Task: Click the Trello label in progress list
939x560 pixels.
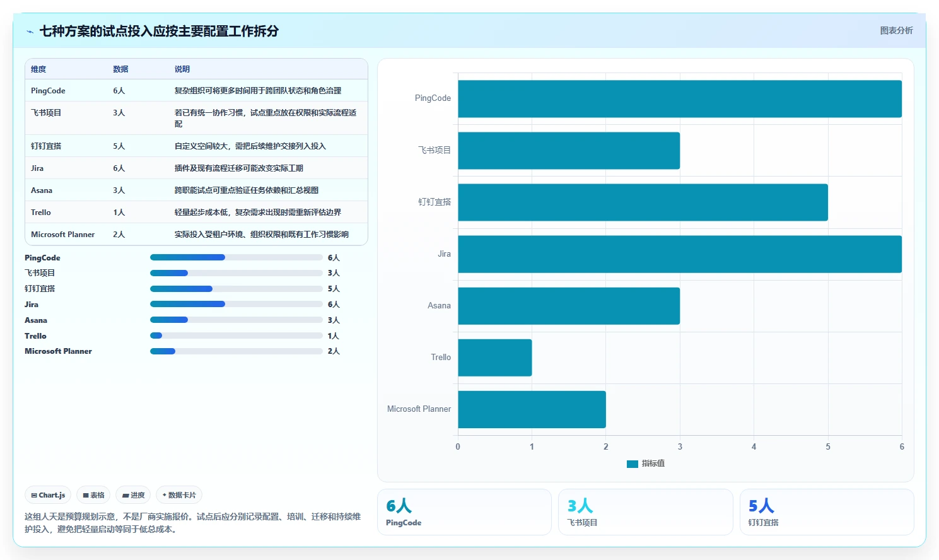Action: coord(35,336)
